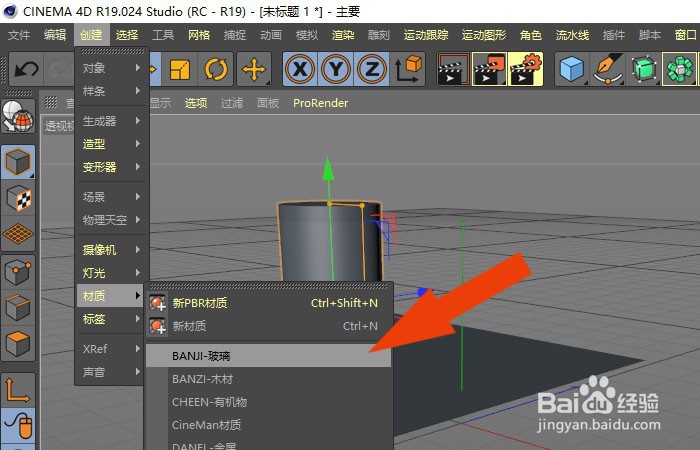700x450 pixels.
Task: Expand the 标签 submenu
Action: point(112,319)
